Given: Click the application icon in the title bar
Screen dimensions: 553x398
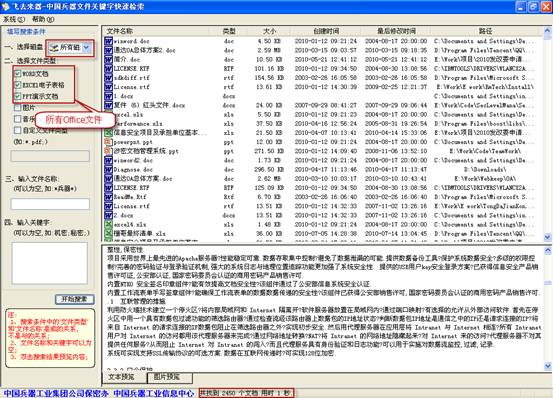Looking at the screenshot, I should click(5, 6).
